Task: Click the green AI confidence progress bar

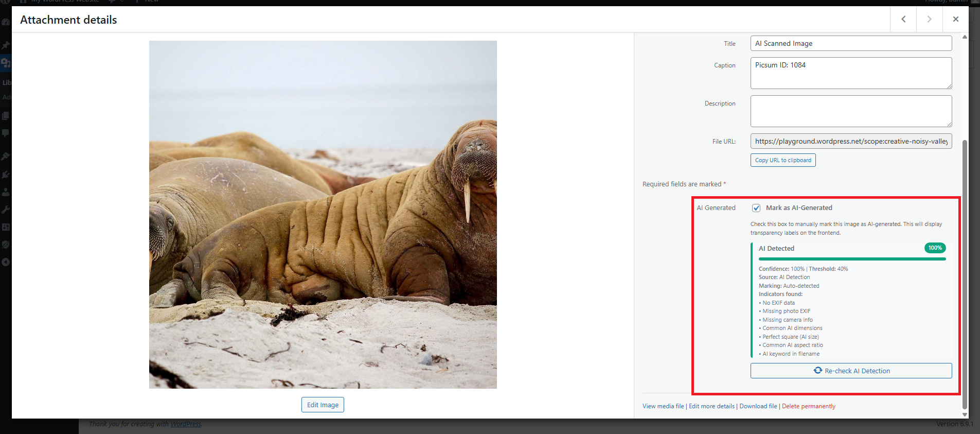Action: 852,259
